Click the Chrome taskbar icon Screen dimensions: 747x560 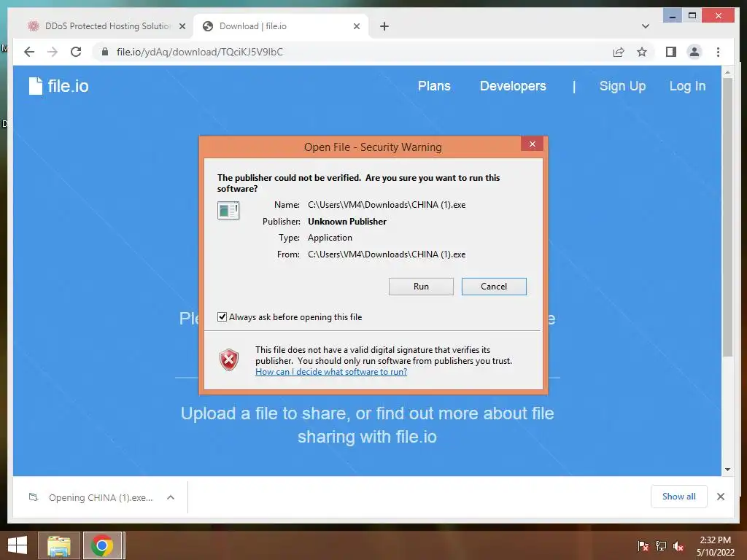pos(102,545)
